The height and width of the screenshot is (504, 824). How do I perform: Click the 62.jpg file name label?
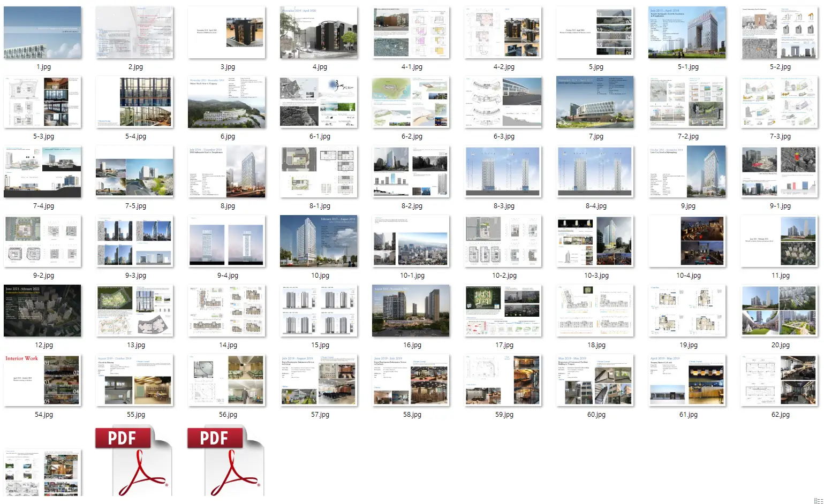(780, 415)
